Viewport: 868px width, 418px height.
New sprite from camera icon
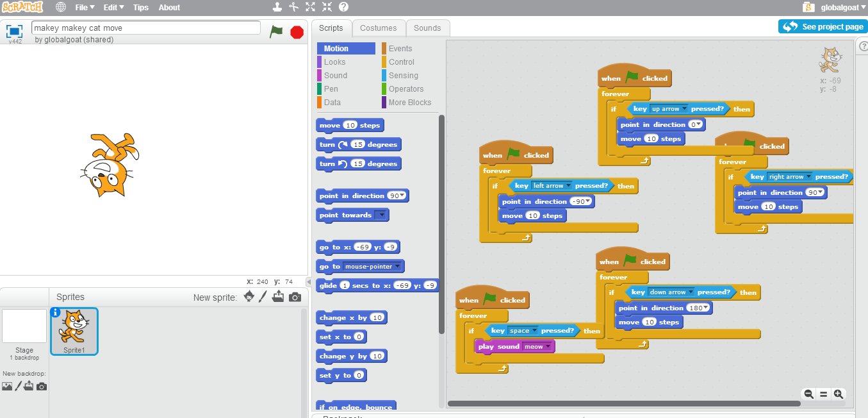click(x=295, y=297)
